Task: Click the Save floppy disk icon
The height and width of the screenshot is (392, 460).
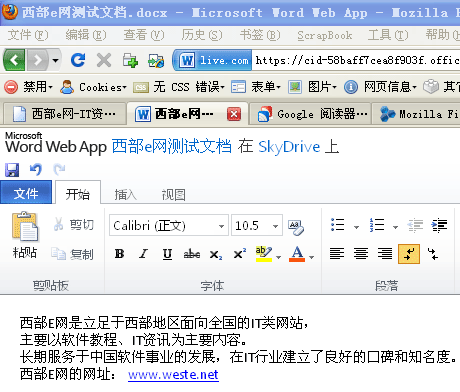Action: (x=12, y=170)
